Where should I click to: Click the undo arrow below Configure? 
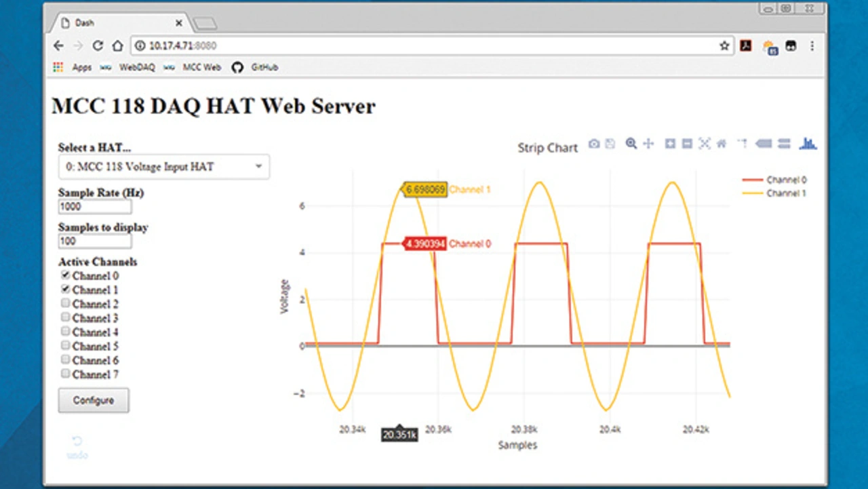click(77, 442)
